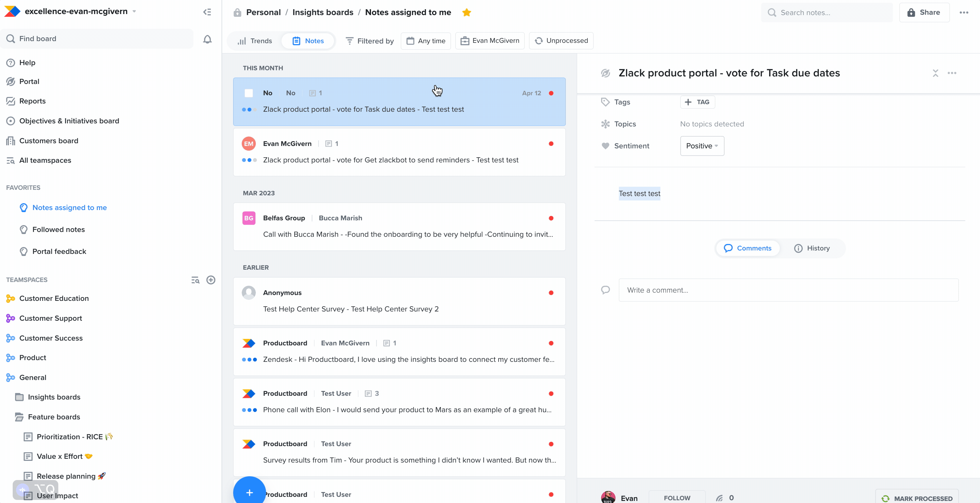The width and height of the screenshot is (980, 503).
Task: Open Help in sidebar
Action: [27, 63]
